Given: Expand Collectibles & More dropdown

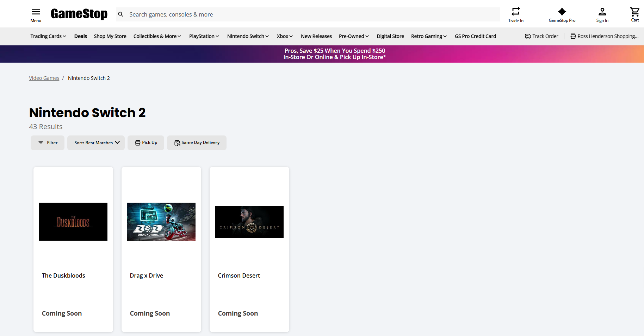Looking at the screenshot, I should pos(157,36).
